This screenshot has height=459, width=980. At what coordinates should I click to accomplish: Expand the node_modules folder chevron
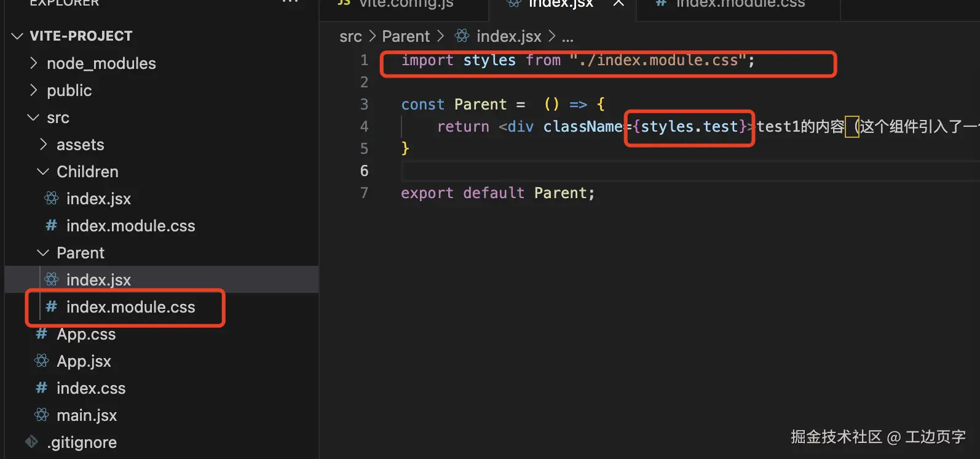34,63
